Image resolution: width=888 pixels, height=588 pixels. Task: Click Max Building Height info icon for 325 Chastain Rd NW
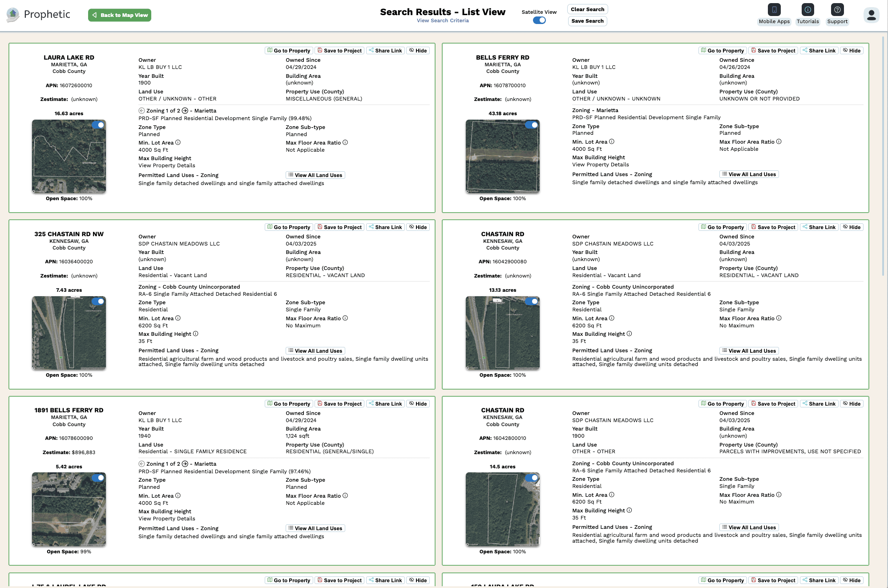(195, 334)
